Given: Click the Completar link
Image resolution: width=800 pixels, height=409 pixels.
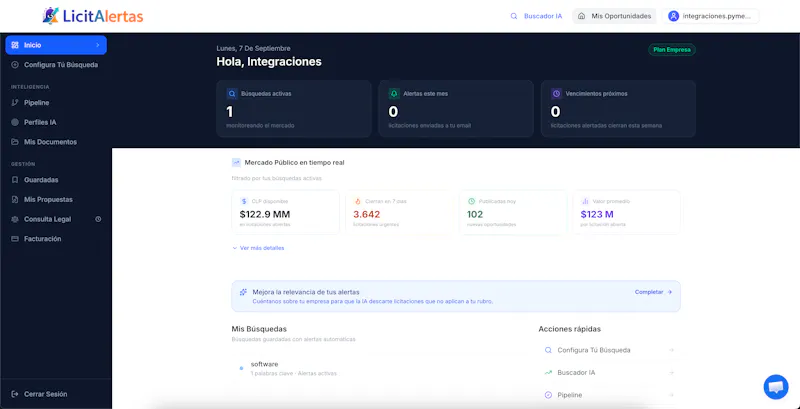Looking at the screenshot, I should point(654,292).
